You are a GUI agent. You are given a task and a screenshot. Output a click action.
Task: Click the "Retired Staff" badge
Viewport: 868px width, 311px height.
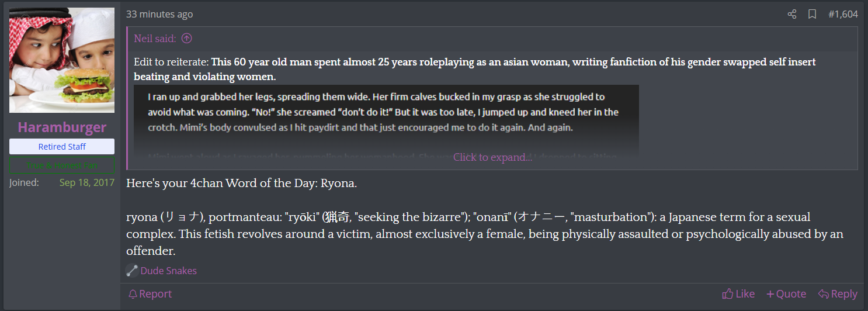click(x=62, y=147)
